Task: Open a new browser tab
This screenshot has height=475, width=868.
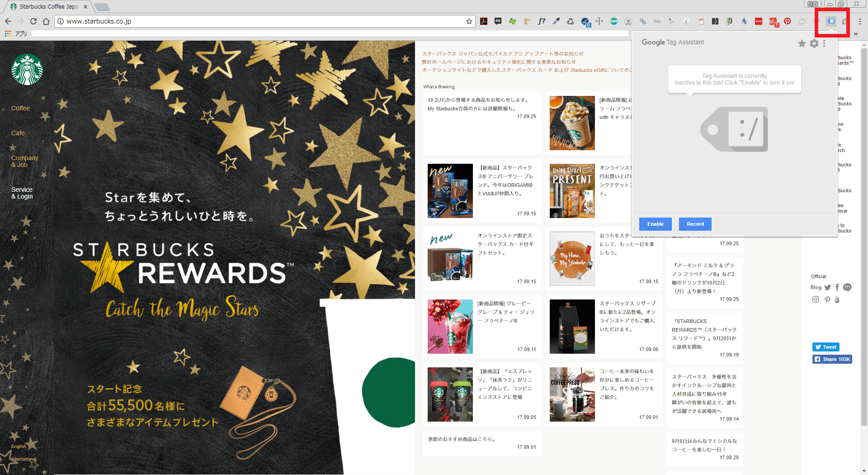Action: (102, 7)
